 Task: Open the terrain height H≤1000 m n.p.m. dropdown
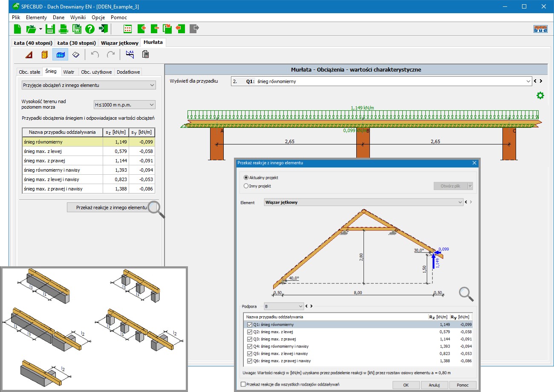(124, 104)
